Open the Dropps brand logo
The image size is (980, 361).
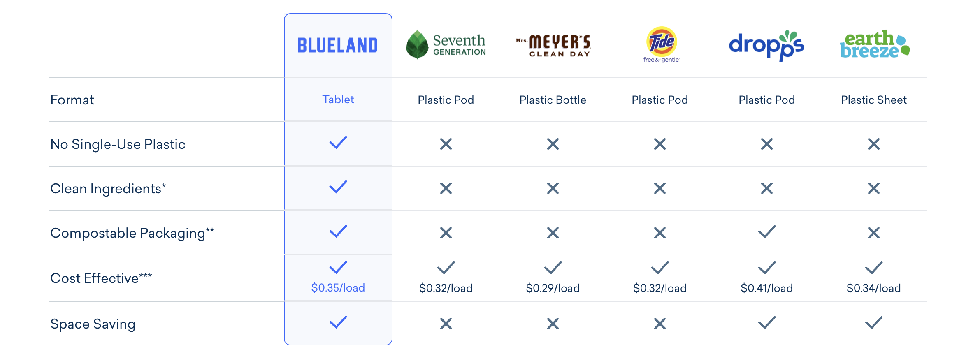(x=766, y=45)
